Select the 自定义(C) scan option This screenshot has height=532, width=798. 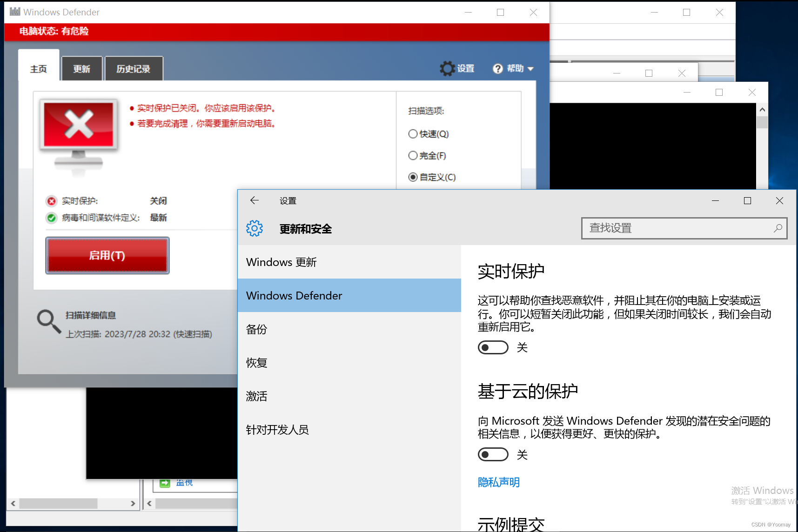413,177
